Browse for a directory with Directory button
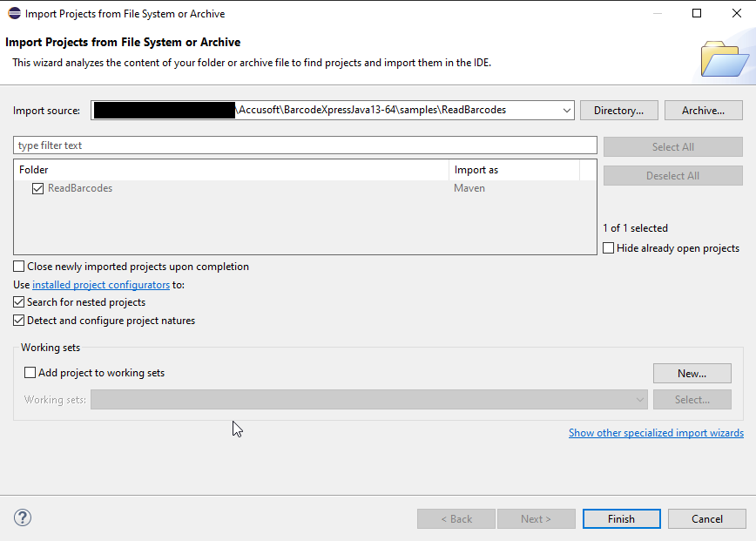The image size is (756, 541). 618,110
